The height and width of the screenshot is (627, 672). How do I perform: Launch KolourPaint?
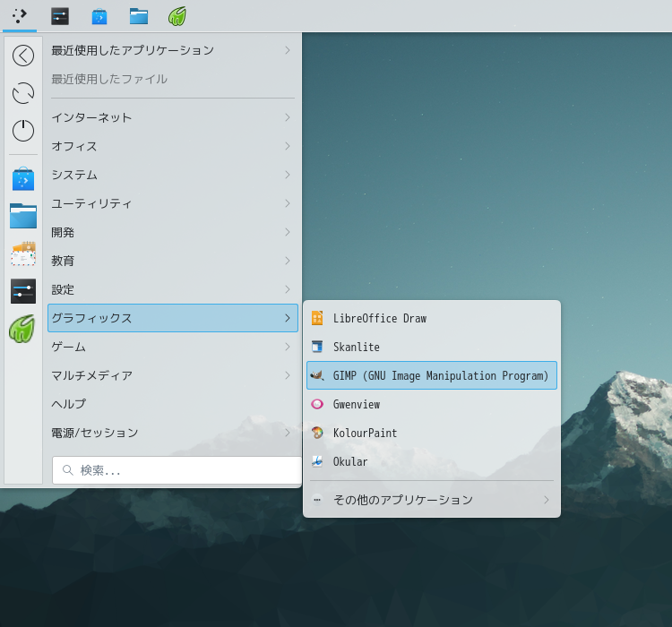[432, 433]
